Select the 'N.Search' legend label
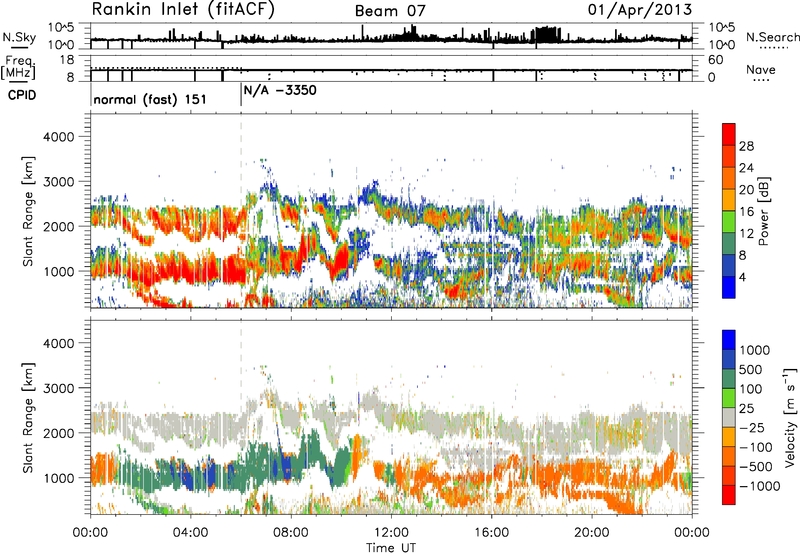Image resolution: width=800 pixels, height=554 pixels. [772, 37]
